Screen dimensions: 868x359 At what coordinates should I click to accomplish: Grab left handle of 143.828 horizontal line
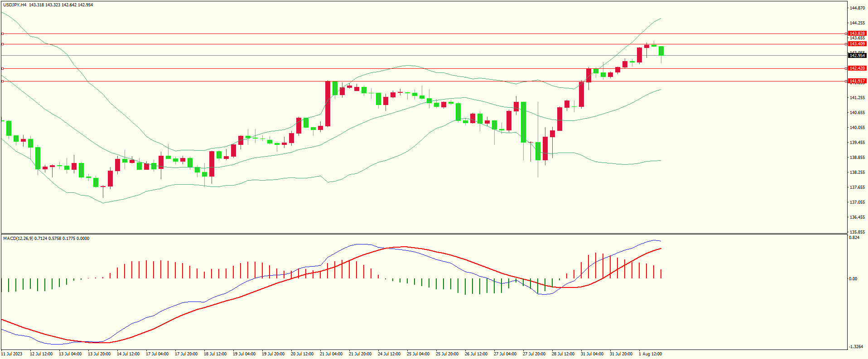point(3,34)
